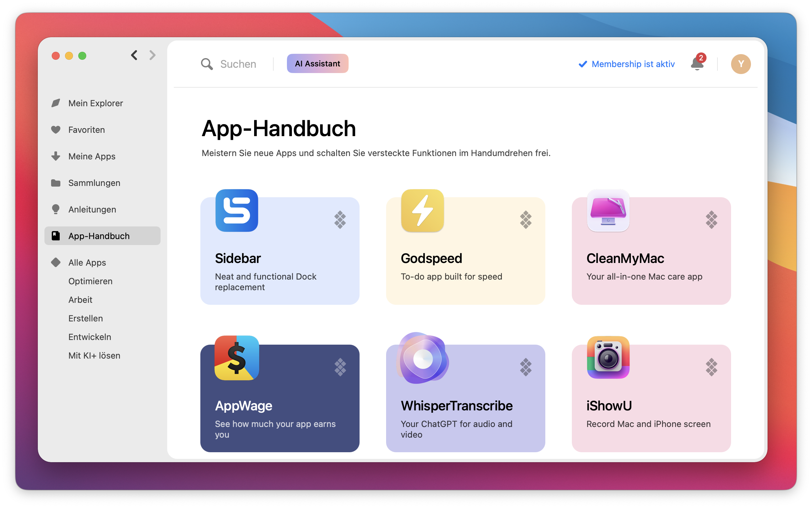Click the Alle Apps diamond icon

coord(56,262)
